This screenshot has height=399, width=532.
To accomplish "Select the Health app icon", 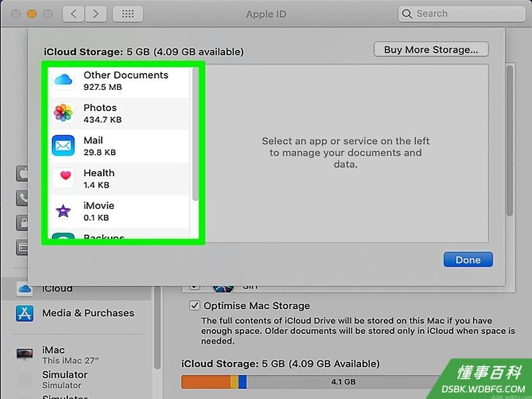I will tap(63, 178).
